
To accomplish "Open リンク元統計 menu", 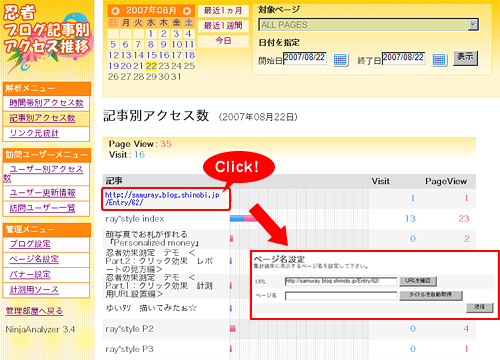I will click(x=34, y=133).
